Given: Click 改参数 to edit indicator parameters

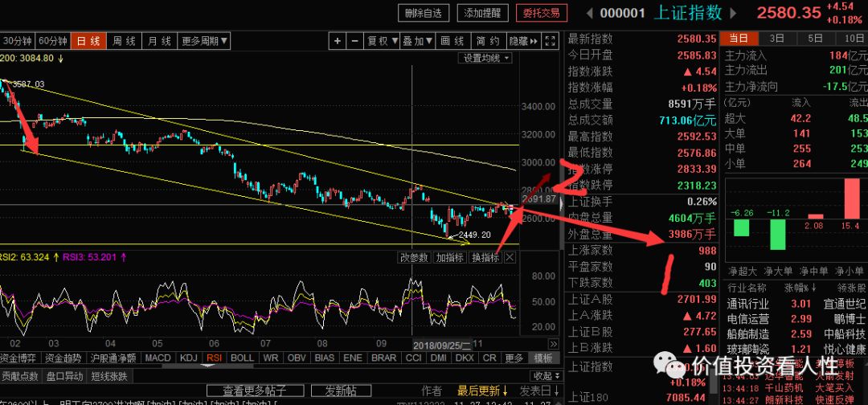Looking at the screenshot, I should click(415, 257).
